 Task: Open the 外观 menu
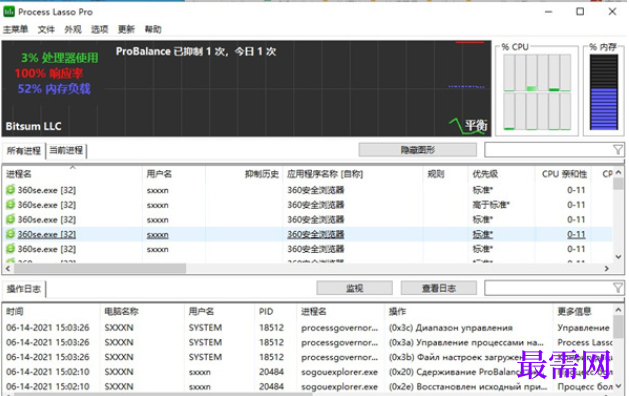click(73, 29)
